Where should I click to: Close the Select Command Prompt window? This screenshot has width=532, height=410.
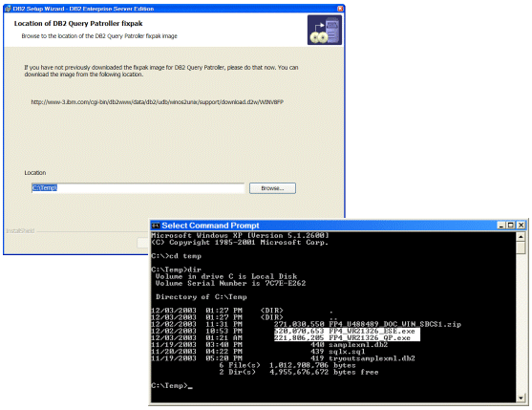521,225
